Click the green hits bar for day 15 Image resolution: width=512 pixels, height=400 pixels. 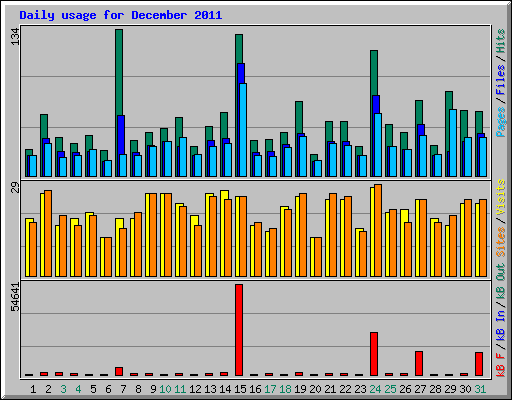coord(239,49)
